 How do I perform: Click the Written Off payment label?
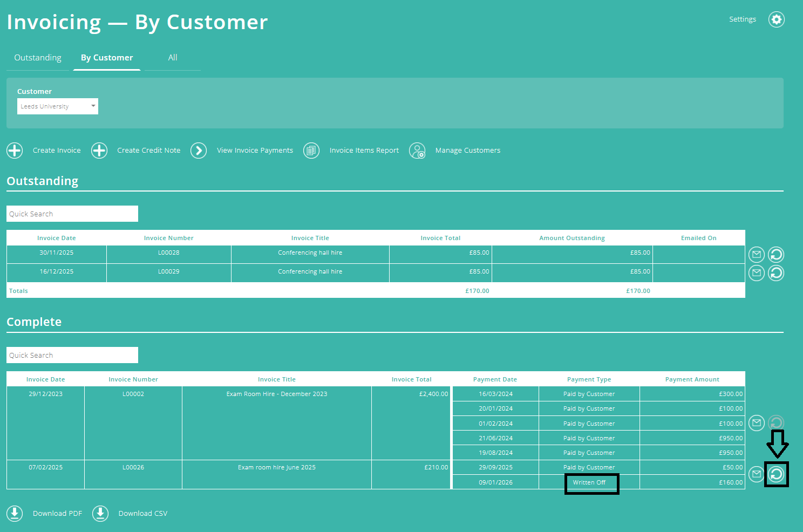[590, 482]
